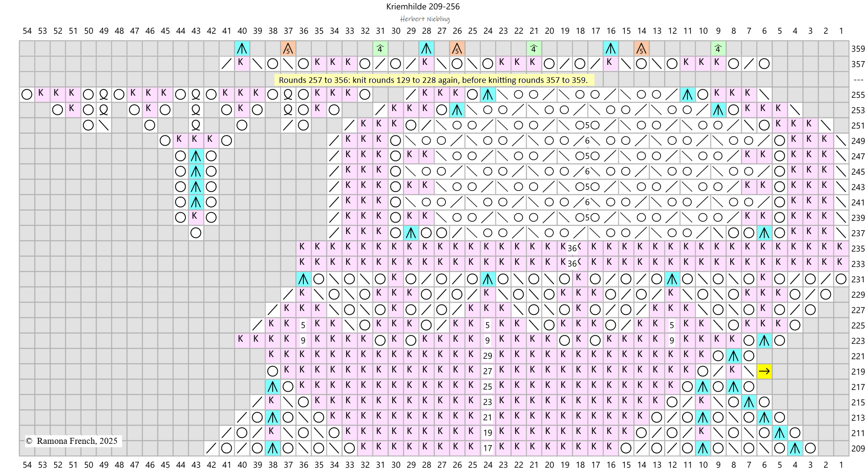This screenshot has width=868, height=475.
Task: Click the cyan decrease symbol under column 40, row 359
Action: pos(242,49)
